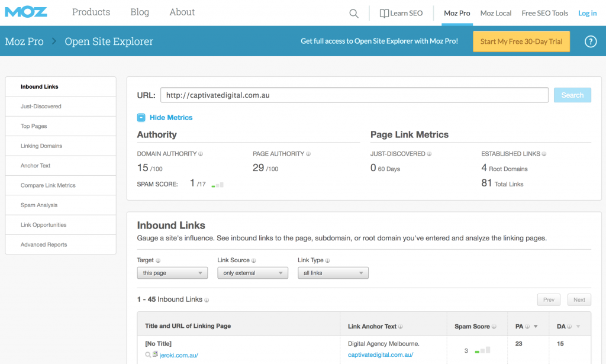Select the Moz Pro tab
This screenshot has height=364, width=606.
457,13
